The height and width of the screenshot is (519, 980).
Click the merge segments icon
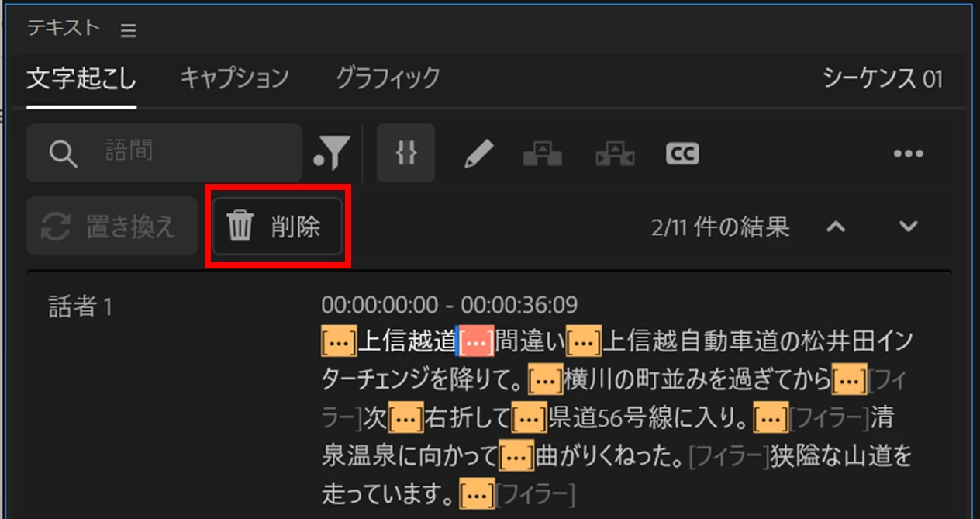(542, 154)
